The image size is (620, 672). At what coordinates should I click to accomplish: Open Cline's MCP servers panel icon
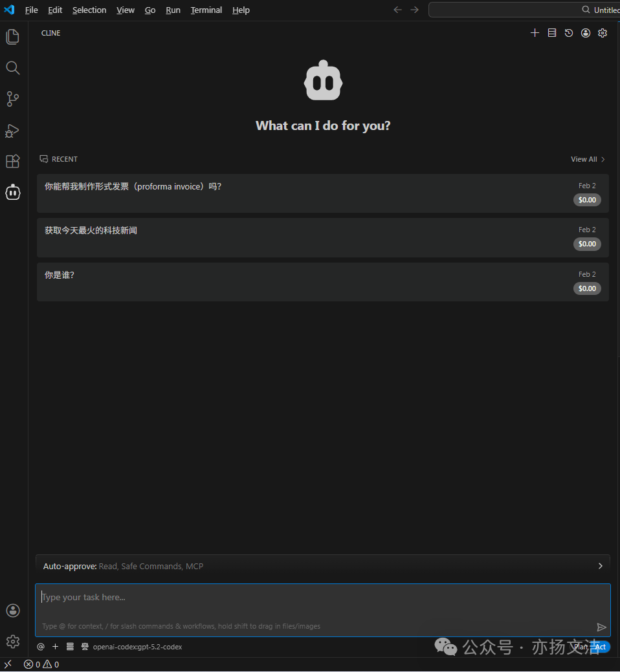(x=551, y=32)
